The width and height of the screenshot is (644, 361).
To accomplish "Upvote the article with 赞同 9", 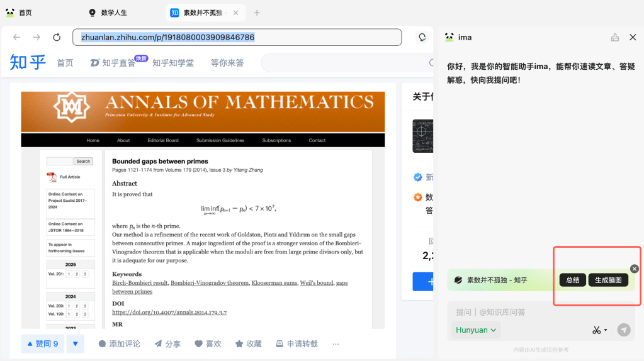I will tap(43, 343).
